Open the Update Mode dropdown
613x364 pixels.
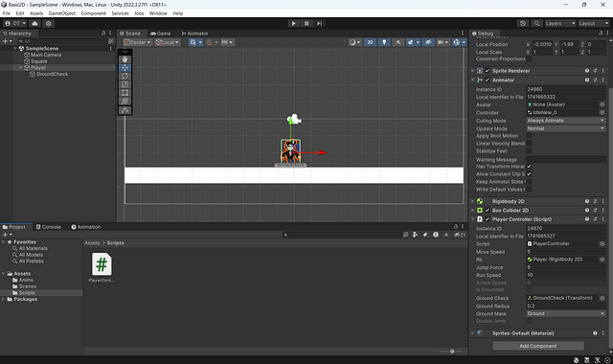[566, 128]
